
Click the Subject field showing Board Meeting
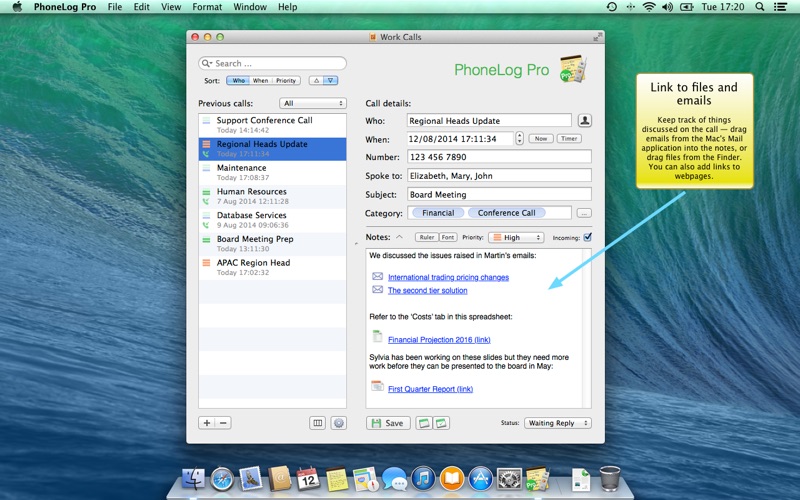(499, 194)
